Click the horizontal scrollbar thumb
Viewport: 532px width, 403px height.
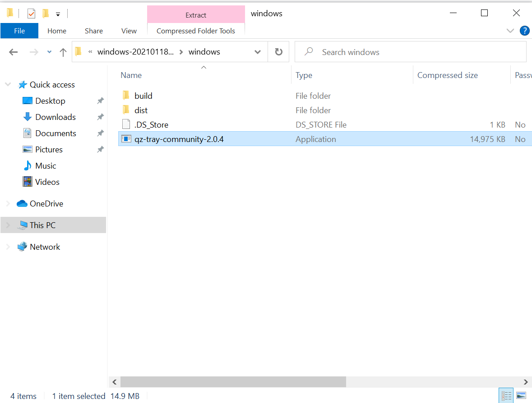(233, 382)
